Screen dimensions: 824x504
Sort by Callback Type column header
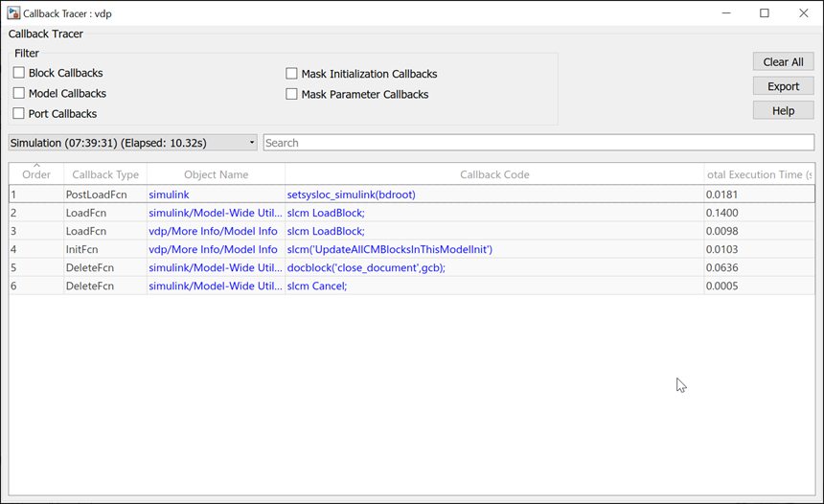[105, 174]
